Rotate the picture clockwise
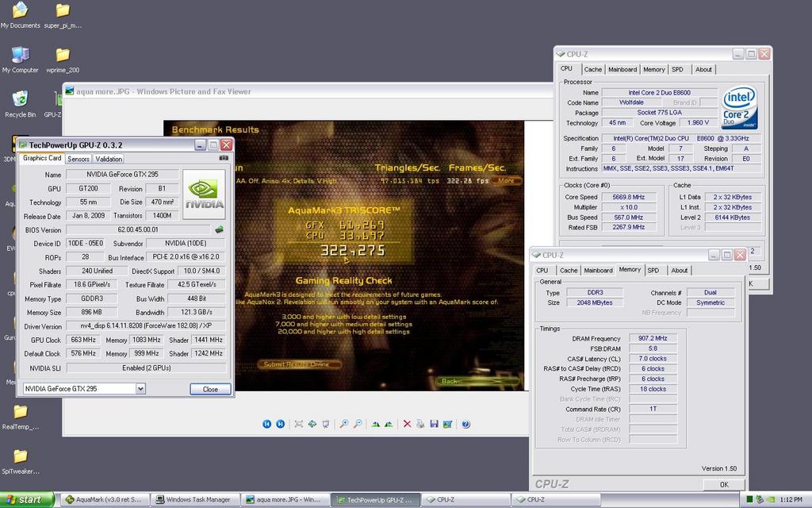The width and height of the screenshot is (812, 508). pyautogui.click(x=375, y=424)
